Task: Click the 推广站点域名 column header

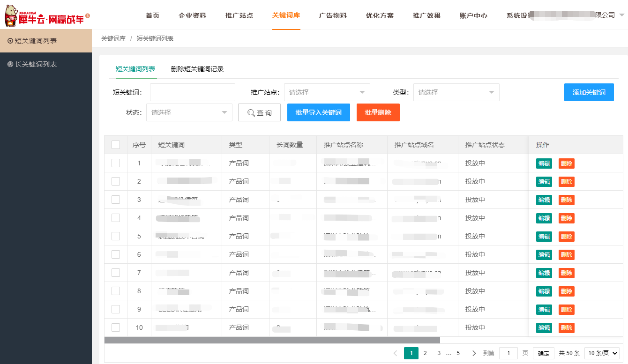Action: click(423, 145)
